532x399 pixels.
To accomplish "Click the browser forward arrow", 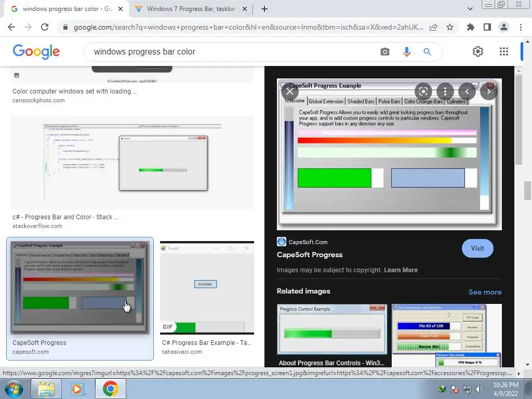I will click(28, 27).
